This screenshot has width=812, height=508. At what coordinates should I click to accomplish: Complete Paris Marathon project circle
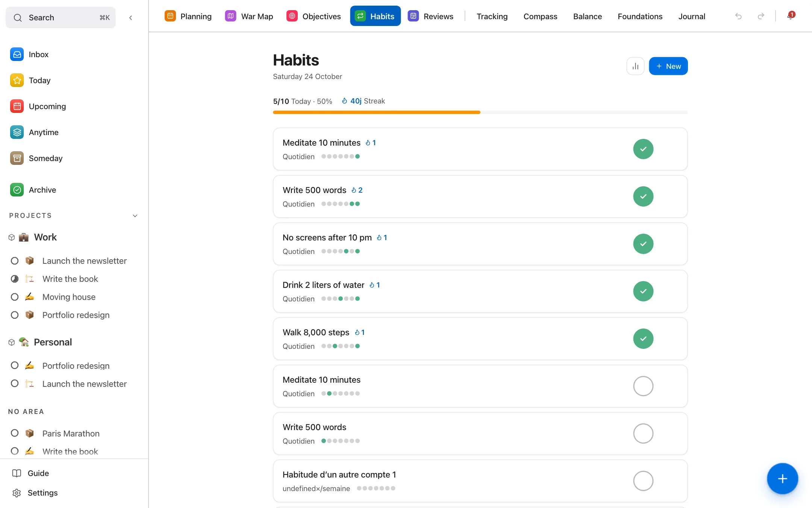click(15, 433)
